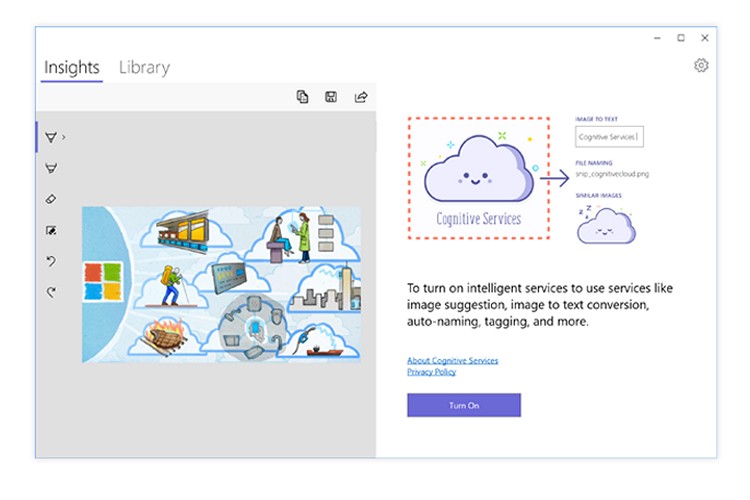Click the captured Microsoft clouds image
This screenshot has width=750, height=500.
221,284
